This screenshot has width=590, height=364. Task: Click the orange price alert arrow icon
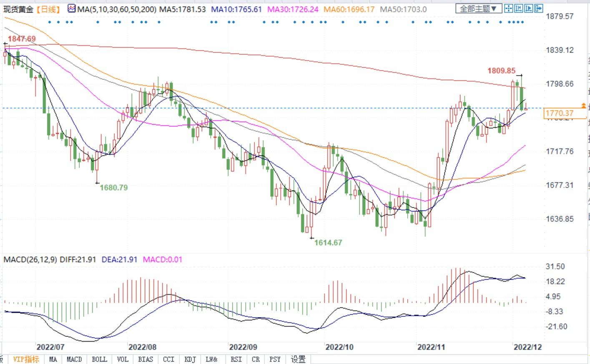tap(583, 107)
